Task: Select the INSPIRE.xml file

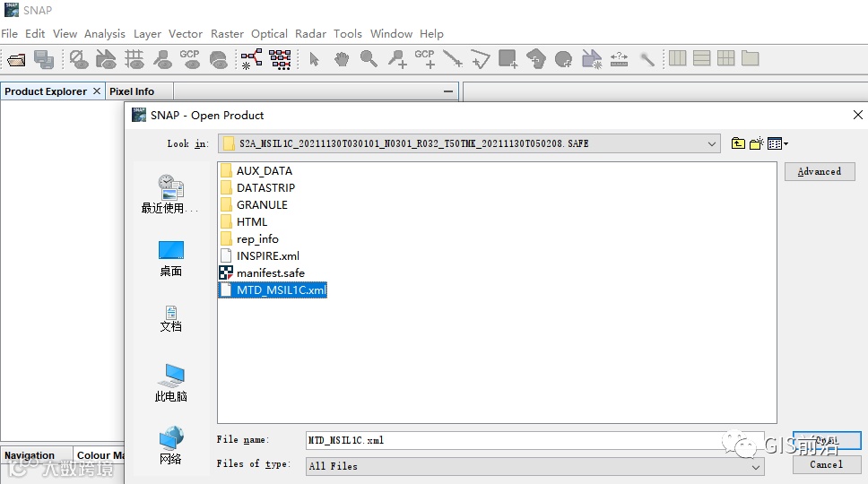Action: 260,256
